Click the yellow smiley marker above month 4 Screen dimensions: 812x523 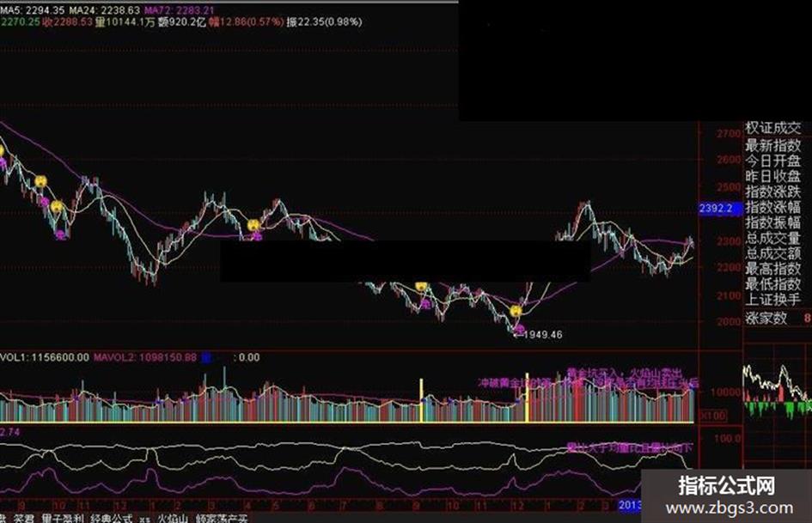pos(253,225)
